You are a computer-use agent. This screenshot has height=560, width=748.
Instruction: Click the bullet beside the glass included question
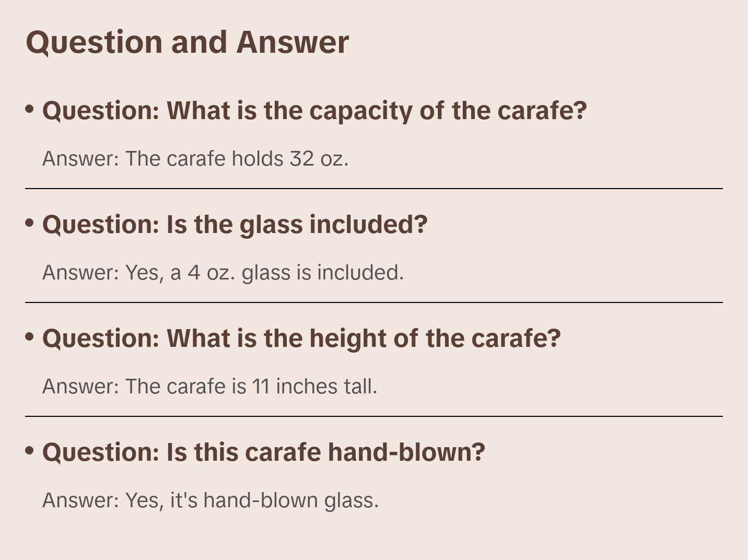[30, 223]
